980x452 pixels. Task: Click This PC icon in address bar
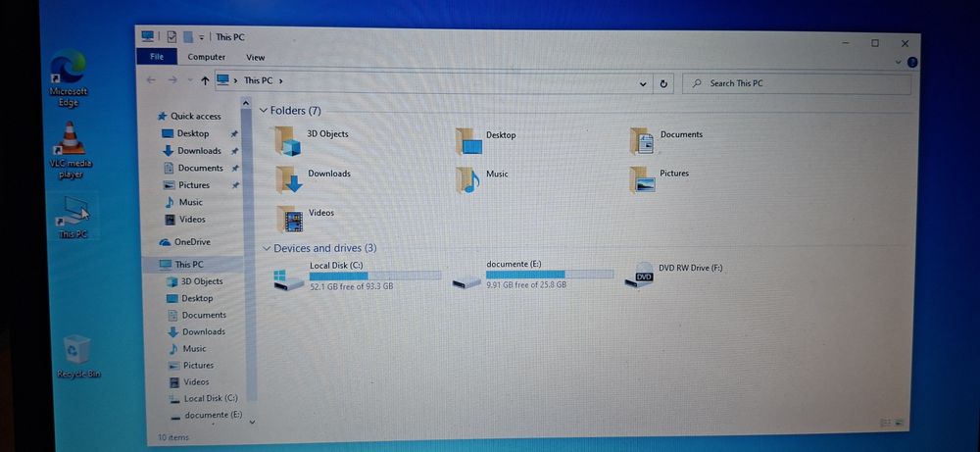pyautogui.click(x=223, y=80)
